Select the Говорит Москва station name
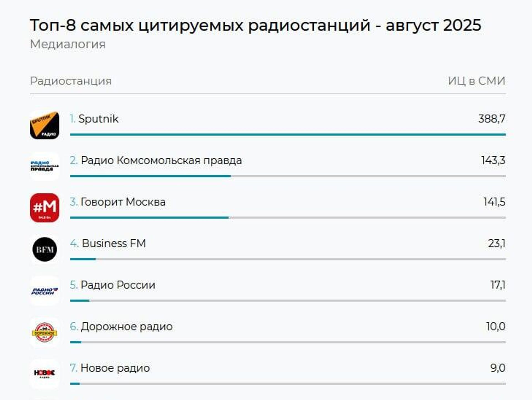The image size is (532, 400). (x=123, y=202)
